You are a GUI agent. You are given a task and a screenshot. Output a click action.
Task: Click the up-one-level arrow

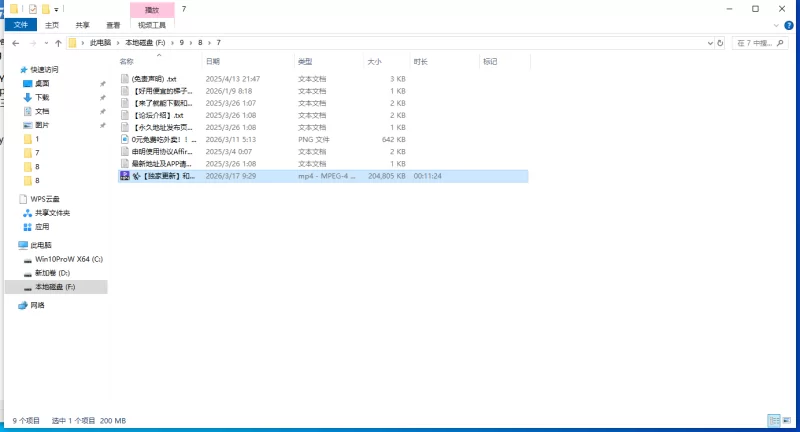(x=59, y=43)
